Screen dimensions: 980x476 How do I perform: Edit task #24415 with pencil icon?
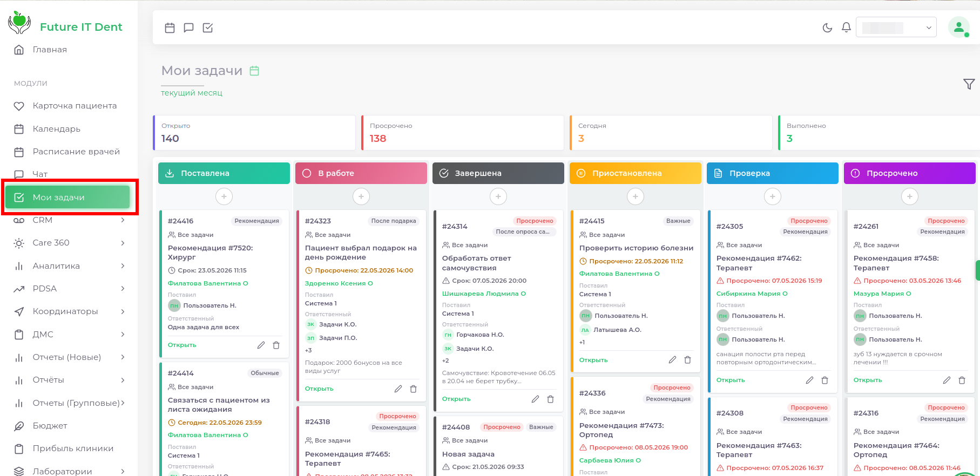672,360
